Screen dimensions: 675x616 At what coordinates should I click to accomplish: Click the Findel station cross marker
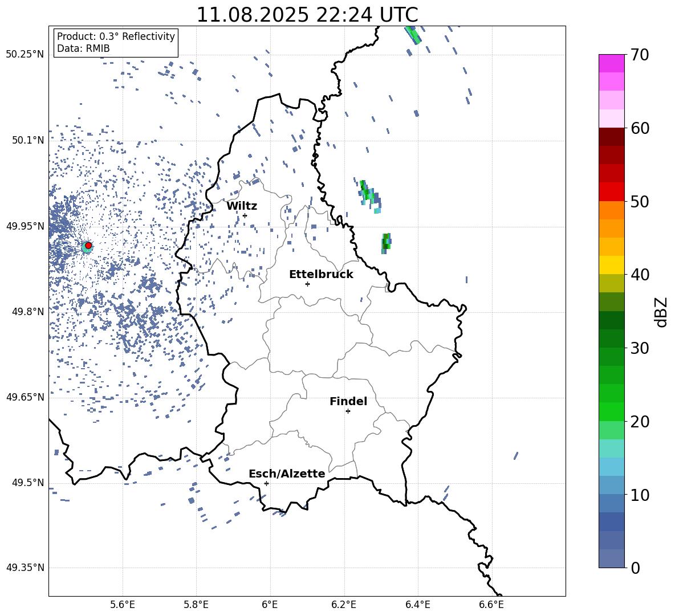348,411
